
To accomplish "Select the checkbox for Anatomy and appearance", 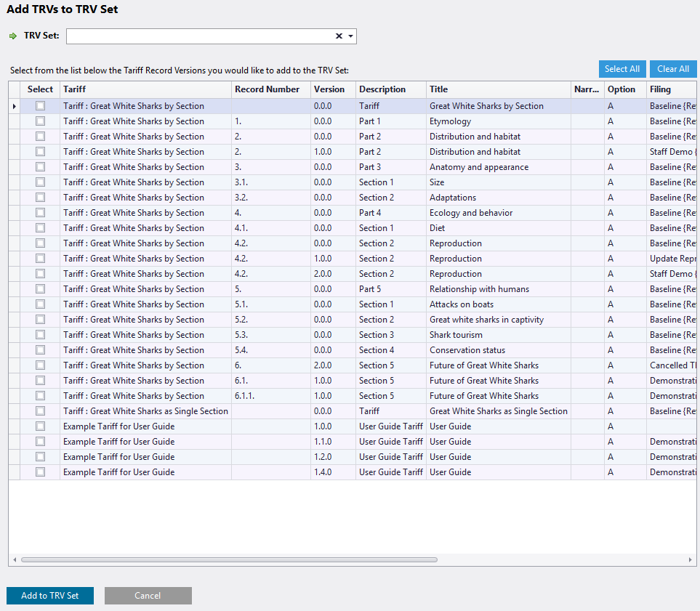I will click(x=40, y=167).
